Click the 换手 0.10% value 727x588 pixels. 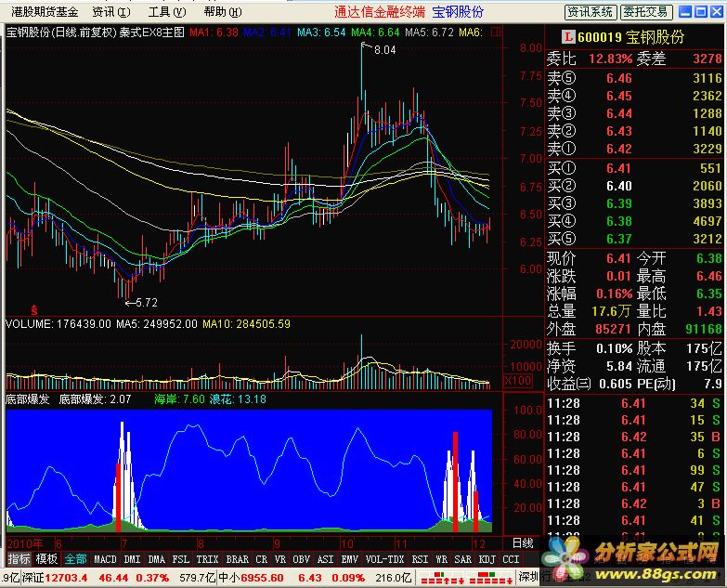coord(614,348)
